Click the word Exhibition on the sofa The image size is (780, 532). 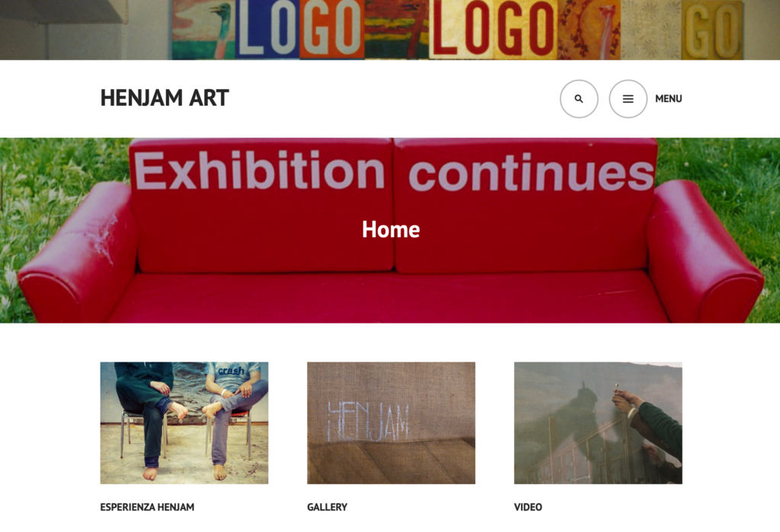[x=259, y=170]
